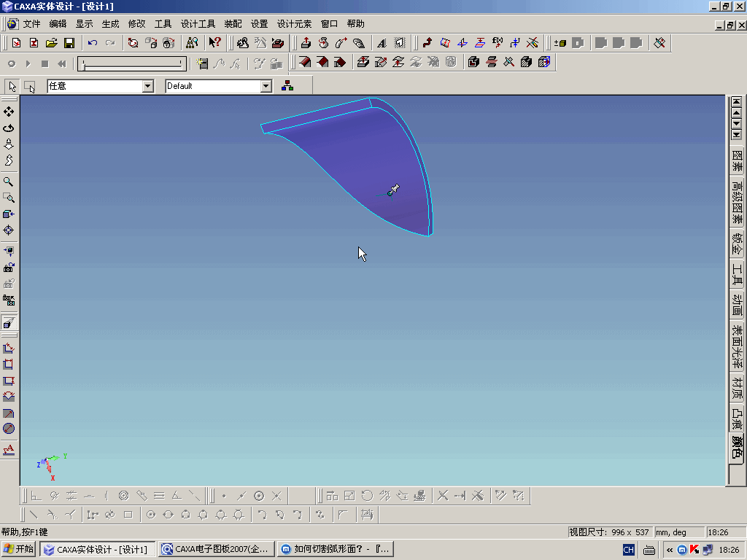Rewind the animation to start
This screenshot has width=747, height=560.
coord(62,63)
